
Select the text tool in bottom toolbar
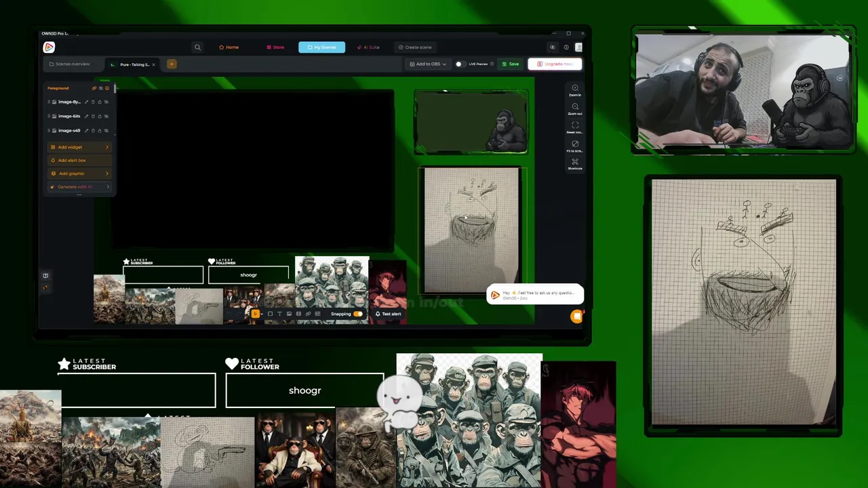pyautogui.click(x=279, y=314)
